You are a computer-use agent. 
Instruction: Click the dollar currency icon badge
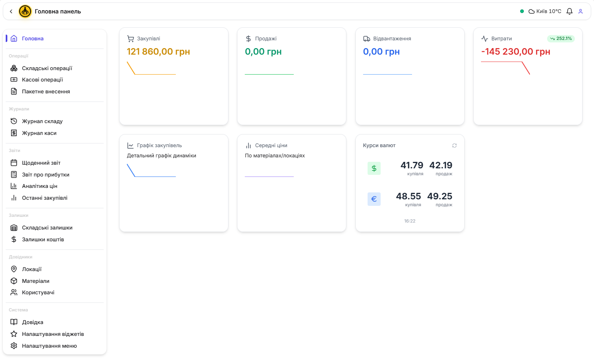coord(374,168)
